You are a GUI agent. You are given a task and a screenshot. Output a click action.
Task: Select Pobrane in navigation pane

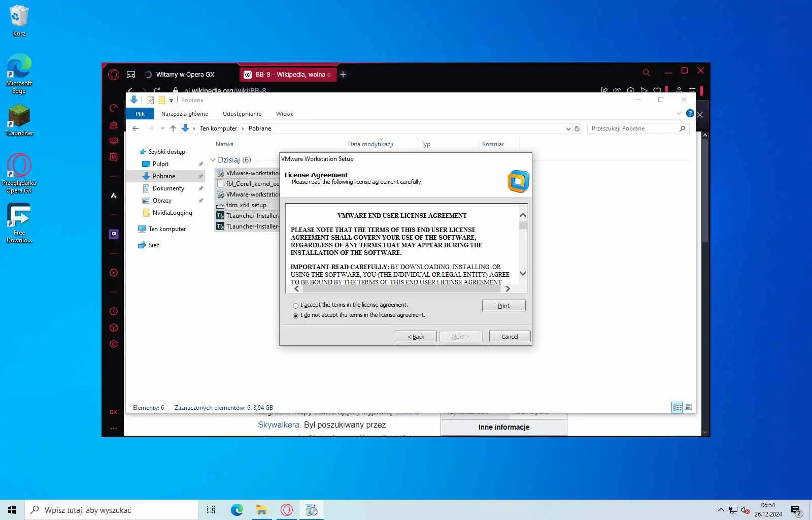tap(164, 176)
